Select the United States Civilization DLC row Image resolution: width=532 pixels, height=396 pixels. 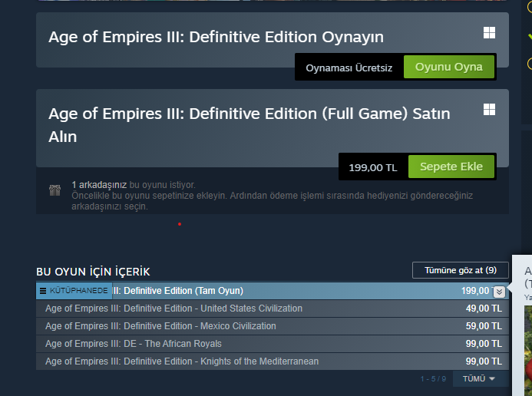173,309
